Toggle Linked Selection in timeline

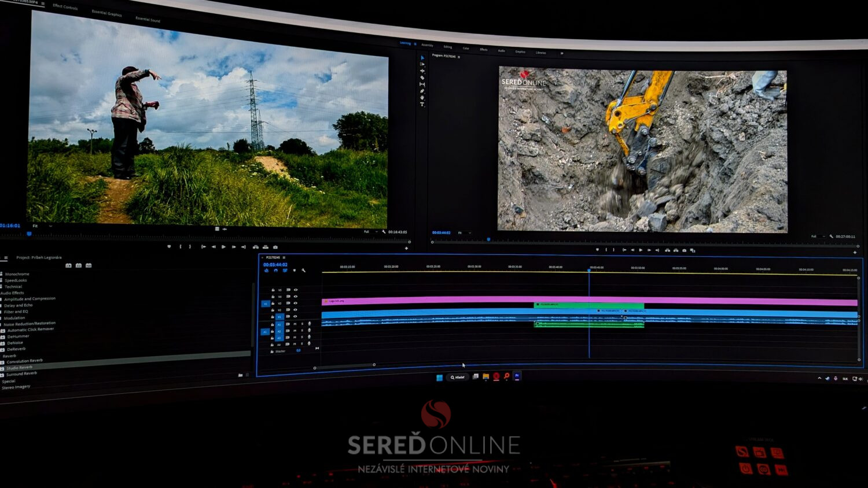(285, 270)
